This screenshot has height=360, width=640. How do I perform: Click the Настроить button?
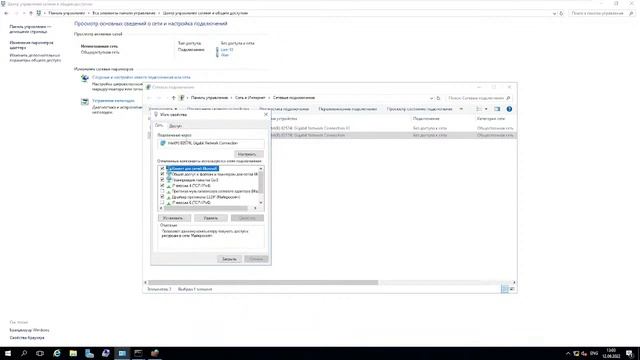pos(249,154)
